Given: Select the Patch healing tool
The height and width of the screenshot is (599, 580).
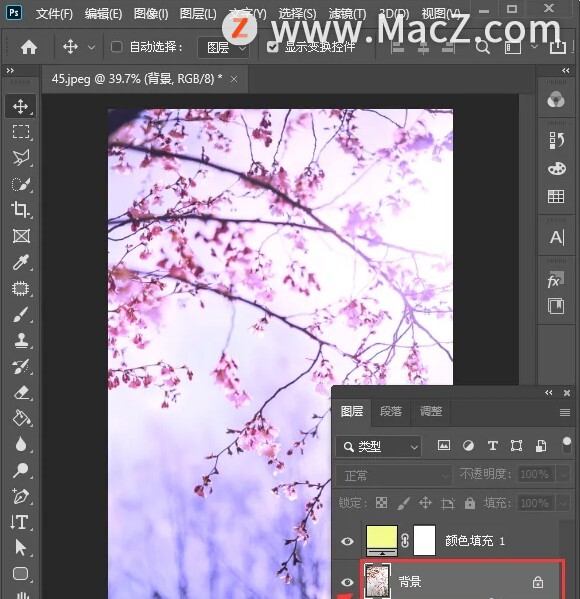Looking at the screenshot, I should point(20,288).
